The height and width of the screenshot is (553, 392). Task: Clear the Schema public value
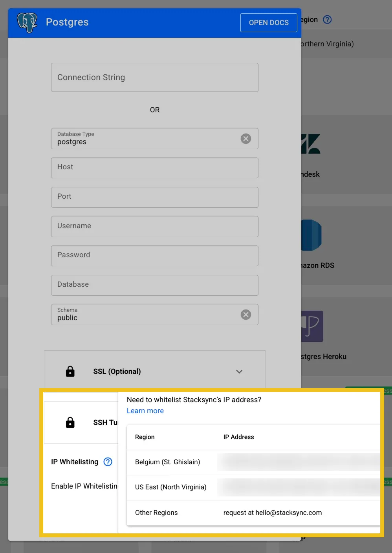246,315
